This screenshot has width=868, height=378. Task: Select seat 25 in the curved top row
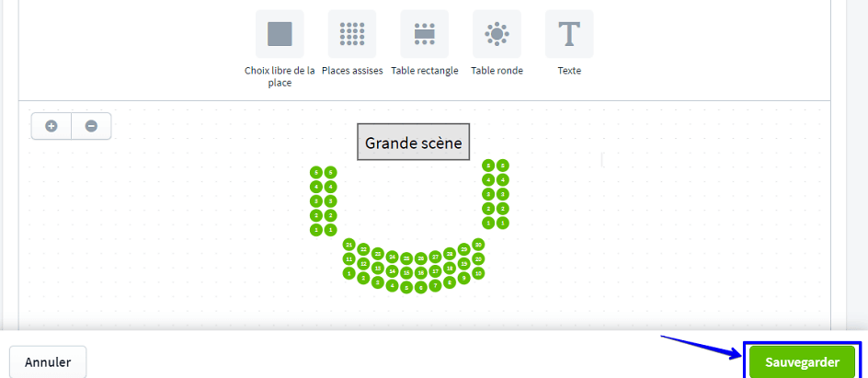(x=406, y=258)
